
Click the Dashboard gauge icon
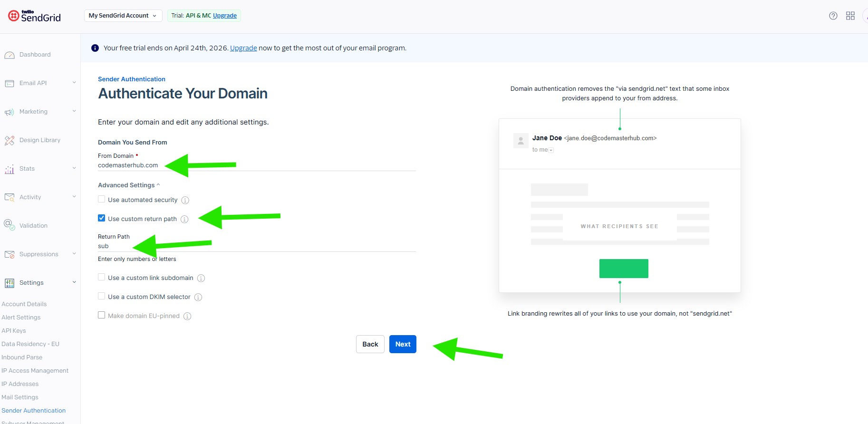point(10,55)
